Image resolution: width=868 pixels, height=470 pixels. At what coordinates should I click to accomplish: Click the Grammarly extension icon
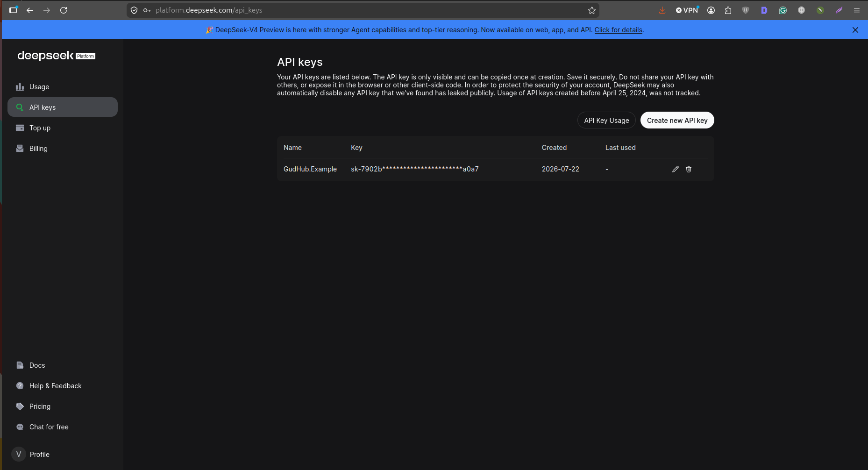coord(783,10)
